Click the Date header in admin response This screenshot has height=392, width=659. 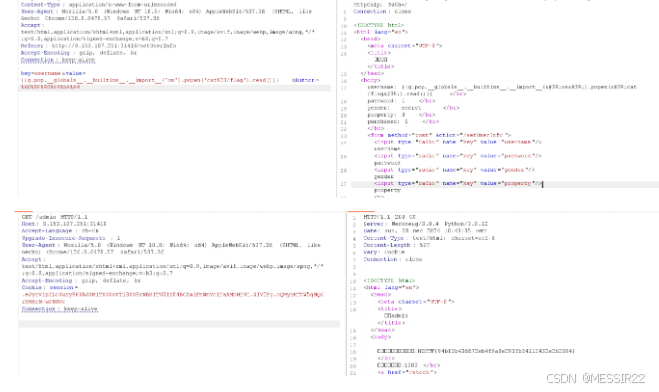click(425, 231)
